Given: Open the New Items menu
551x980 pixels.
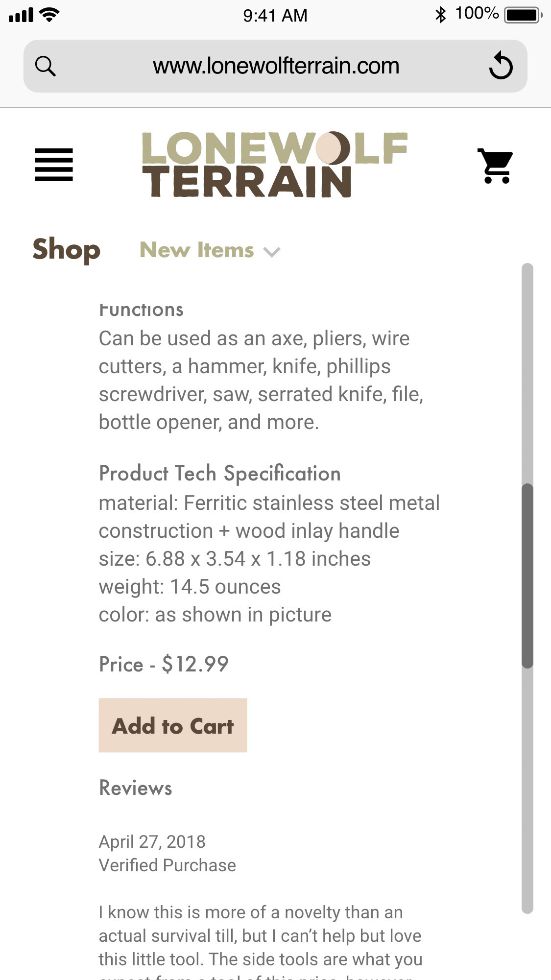Looking at the screenshot, I should [x=197, y=250].
